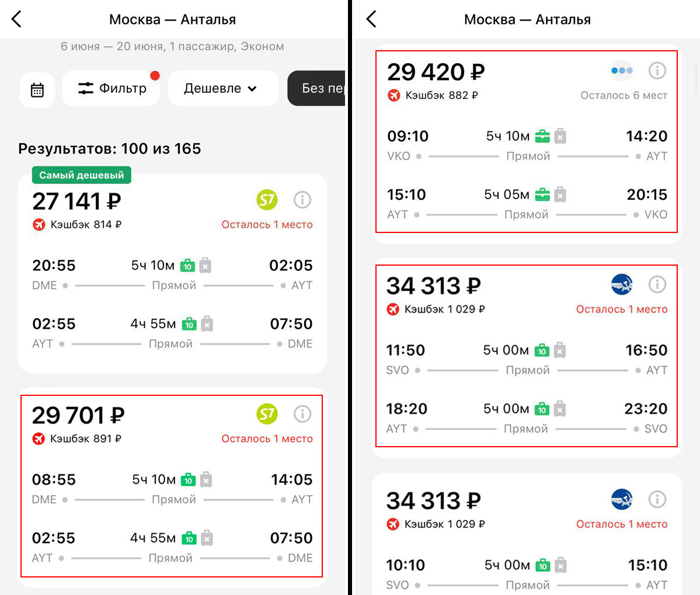Tap blue dots airline logo on 29 420 ₽
The image size is (700, 595).
[x=622, y=70]
